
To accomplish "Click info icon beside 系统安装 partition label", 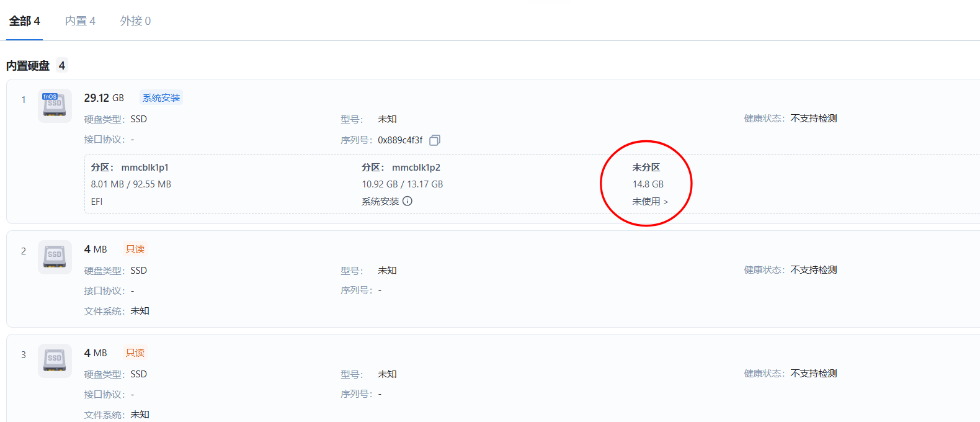I will click(408, 201).
